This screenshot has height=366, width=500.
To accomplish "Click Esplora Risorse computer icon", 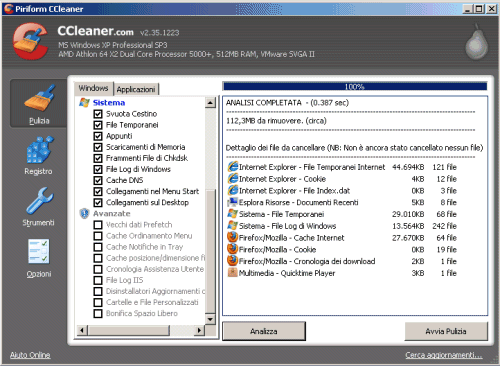I will pyautogui.click(x=233, y=202).
